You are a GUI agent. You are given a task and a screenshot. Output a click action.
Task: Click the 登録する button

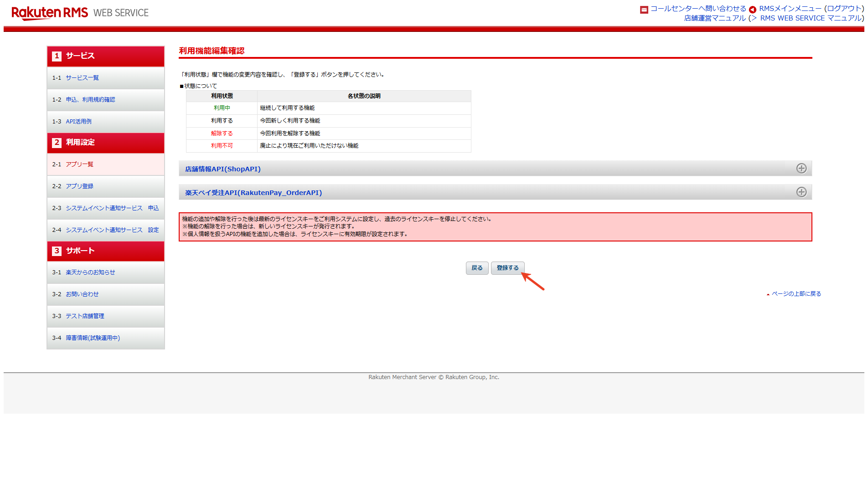tap(508, 268)
